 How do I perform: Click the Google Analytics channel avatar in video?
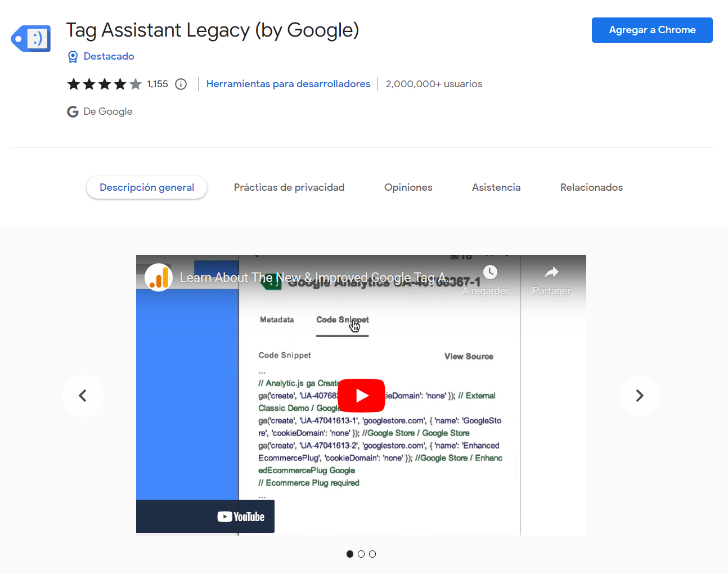click(159, 277)
